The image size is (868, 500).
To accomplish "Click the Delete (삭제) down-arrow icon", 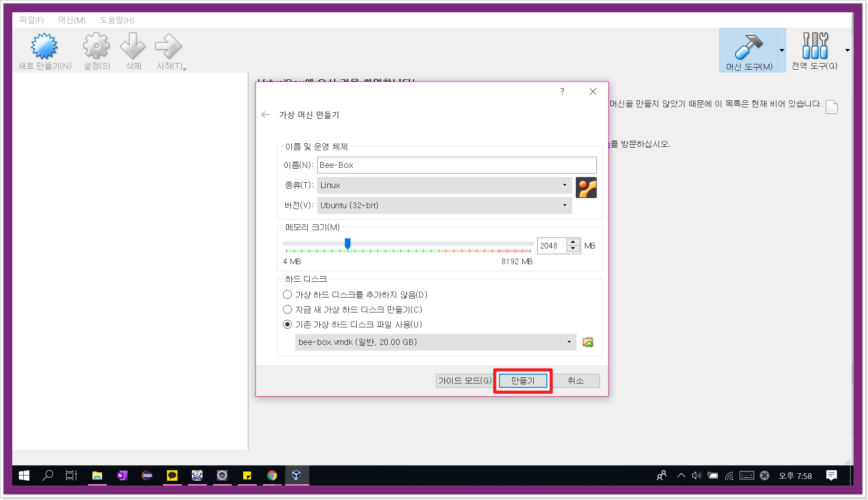I will pos(133,46).
